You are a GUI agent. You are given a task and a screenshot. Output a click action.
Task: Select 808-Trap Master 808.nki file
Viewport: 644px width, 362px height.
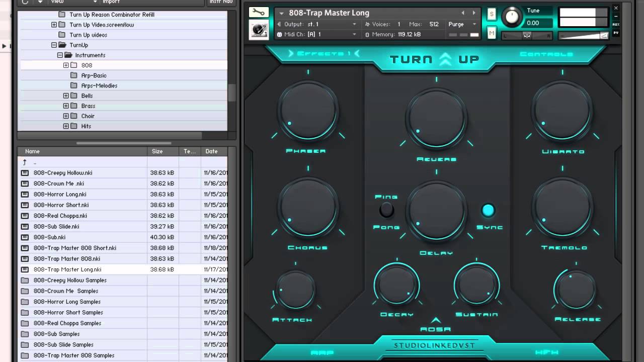click(x=67, y=258)
